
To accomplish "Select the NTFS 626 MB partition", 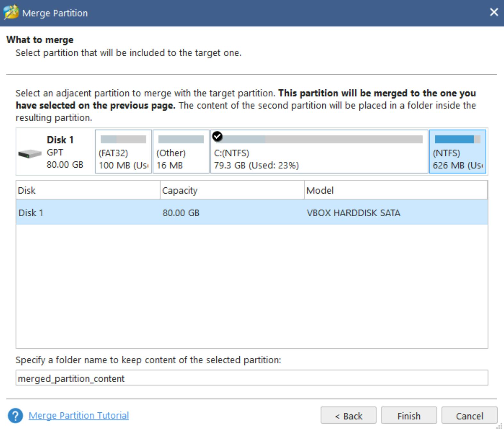I will (458, 152).
